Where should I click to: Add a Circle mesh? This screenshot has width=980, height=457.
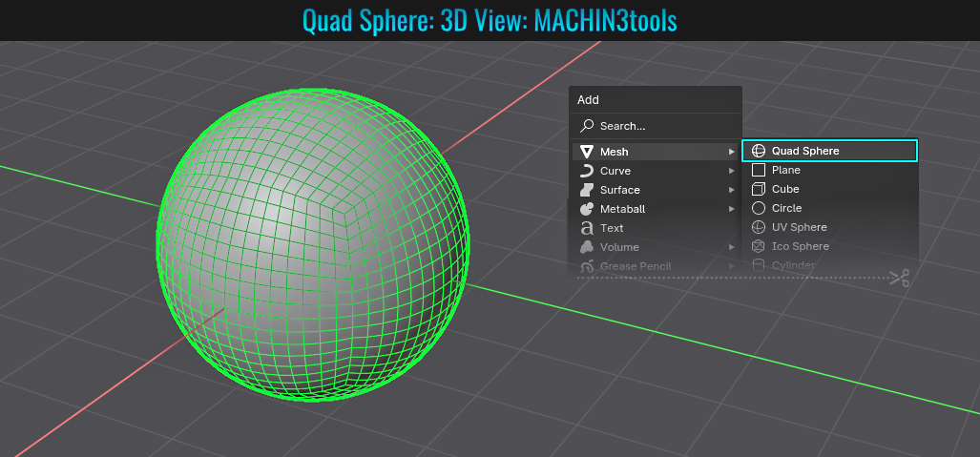coord(829,208)
